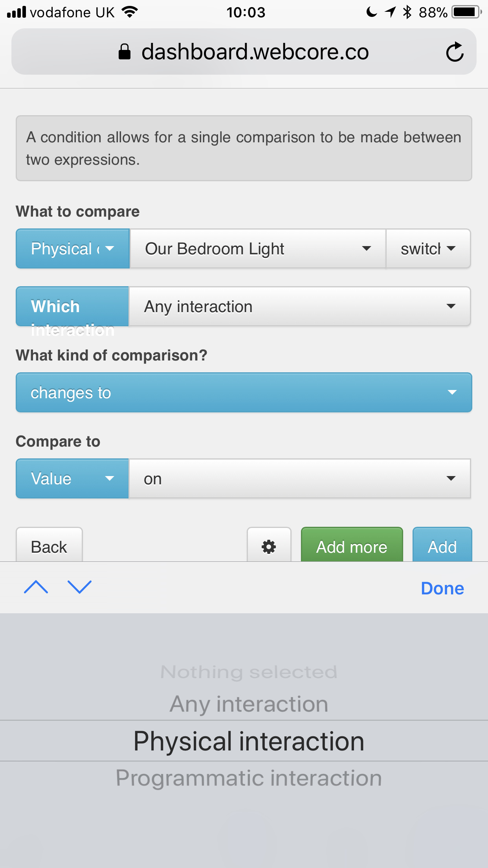Open the Value operand type dropdown
The height and width of the screenshot is (868, 488).
point(72,478)
